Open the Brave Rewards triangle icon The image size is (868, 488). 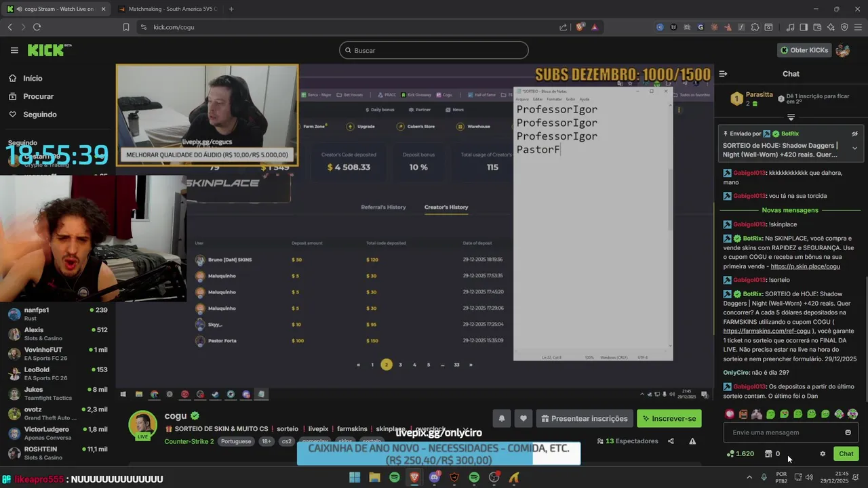click(x=595, y=27)
